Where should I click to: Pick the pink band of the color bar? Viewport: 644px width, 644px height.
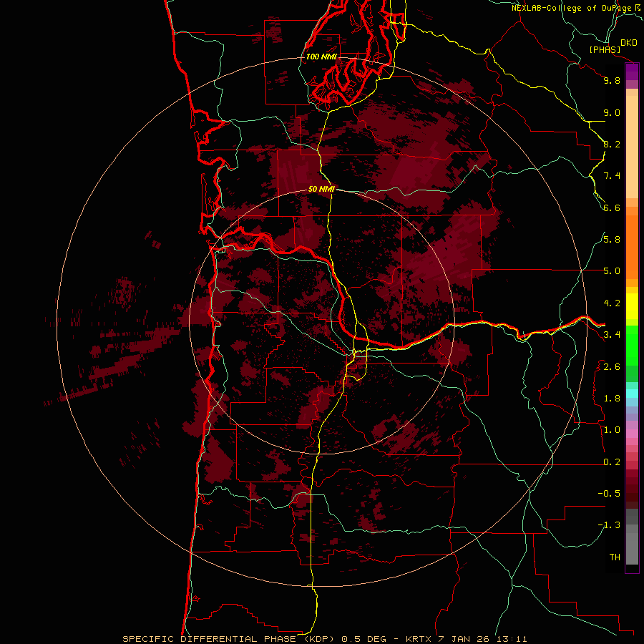point(632,434)
